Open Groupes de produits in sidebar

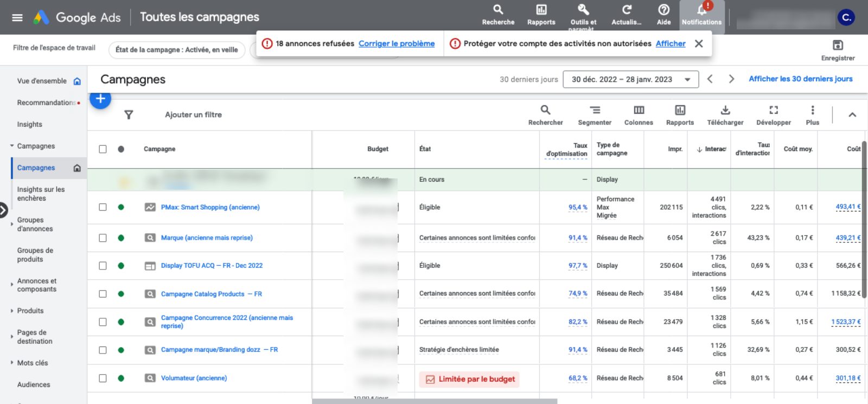click(35, 255)
